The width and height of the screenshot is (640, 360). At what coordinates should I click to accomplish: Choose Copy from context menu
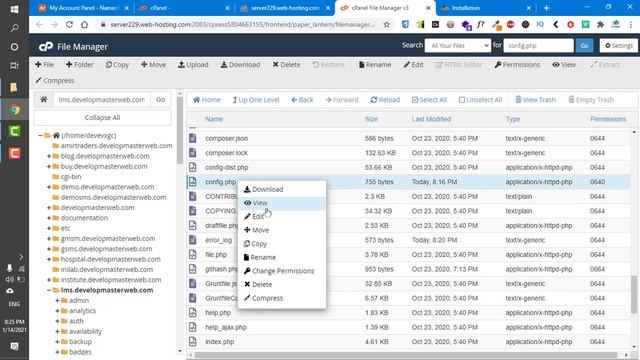click(282, 244)
